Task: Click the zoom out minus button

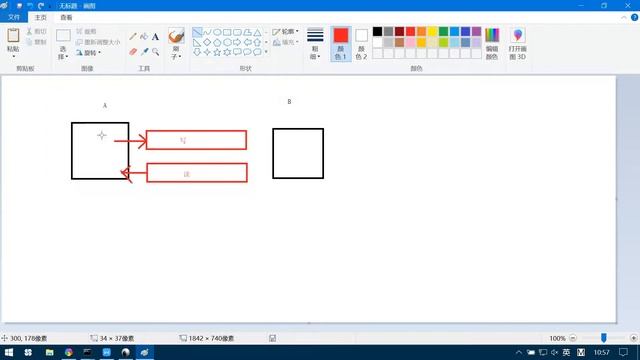Action: point(573,338)
